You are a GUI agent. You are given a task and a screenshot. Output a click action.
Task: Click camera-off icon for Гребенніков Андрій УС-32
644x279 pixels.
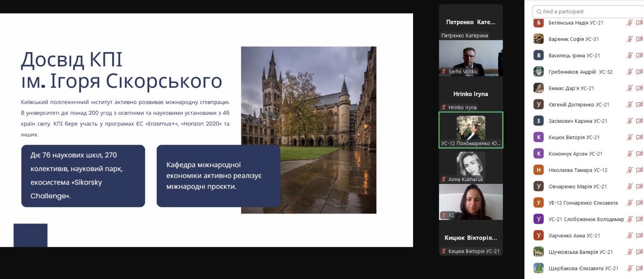point(639,72)
